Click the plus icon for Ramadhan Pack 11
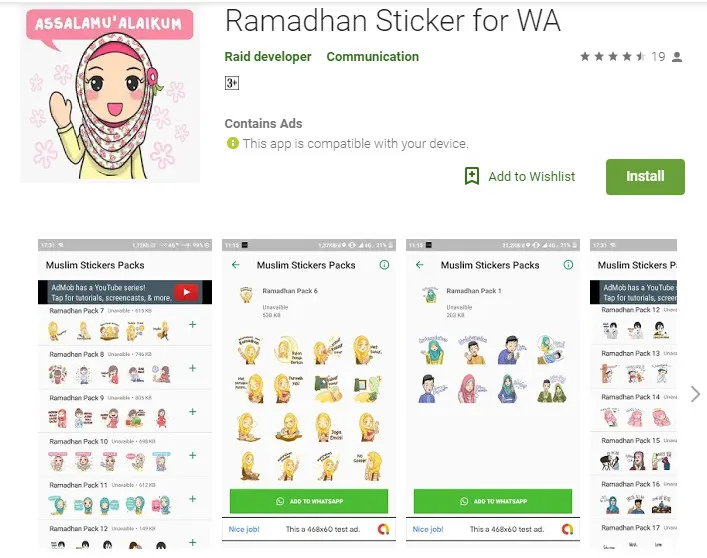This screenshot has width=707, height=558. coord(193,499)
